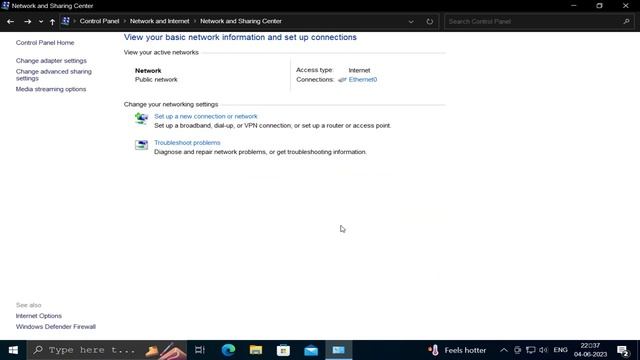The height and width of the screenshot is (360, 640).
Task: Open Feels hotter weather widget
Action: [457, 350]
